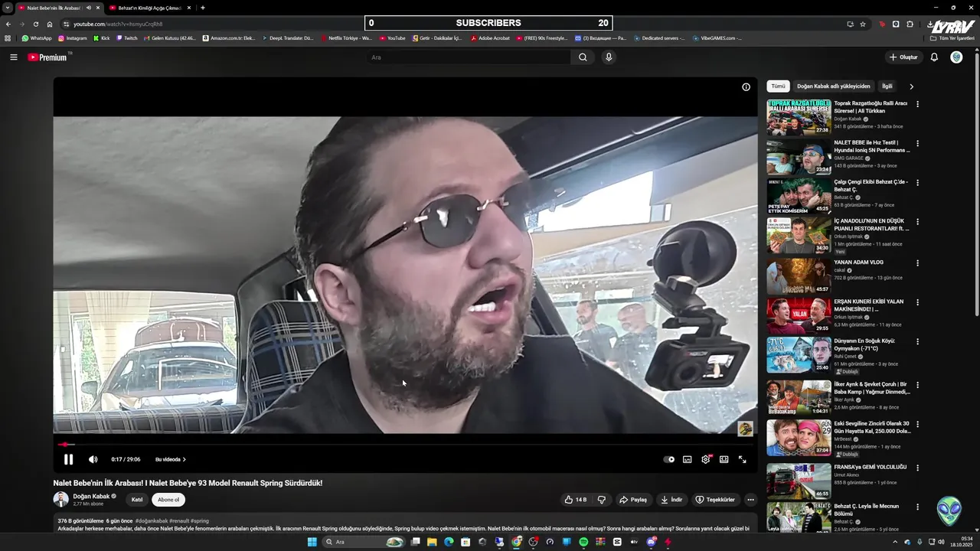Screen dimensions: 980x551
Task: Go to browser home page icon
Action: click(x=50, y=24)
